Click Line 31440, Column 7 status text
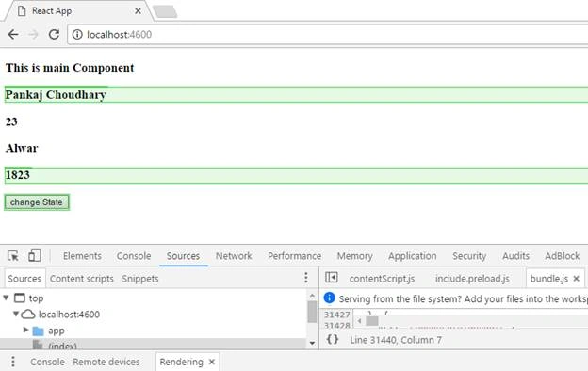Screen dimensions: 588x371 [396, 340]
